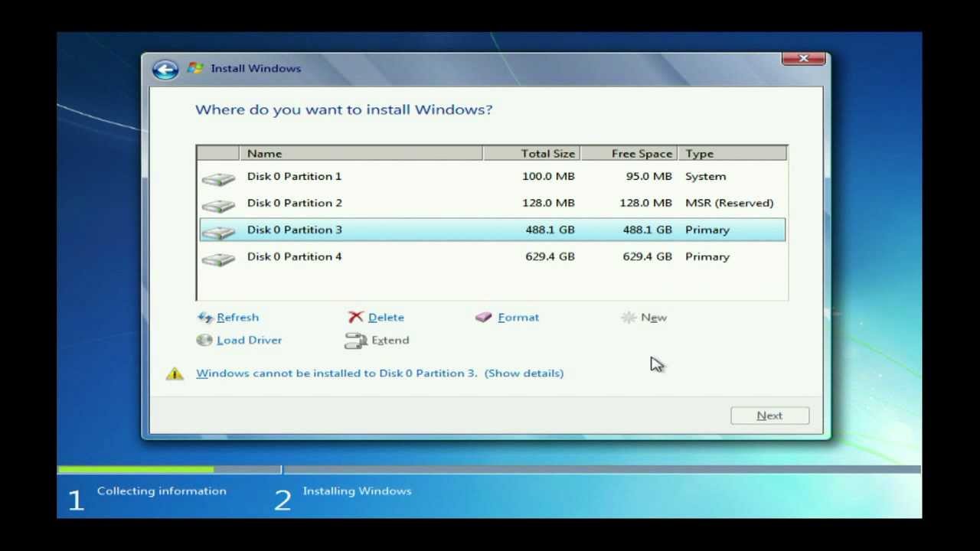Click the drive icon for Disk 0 Partition 4

[x=218, y=259]
